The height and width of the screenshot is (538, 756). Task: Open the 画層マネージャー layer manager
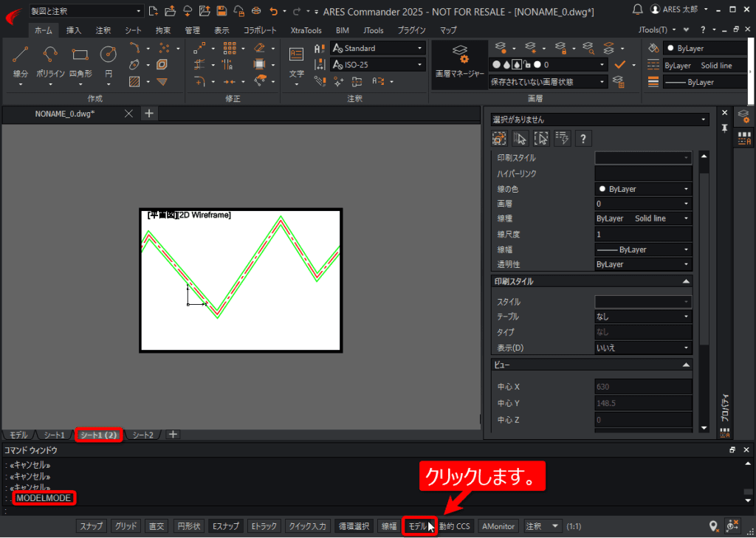(459, 65)
